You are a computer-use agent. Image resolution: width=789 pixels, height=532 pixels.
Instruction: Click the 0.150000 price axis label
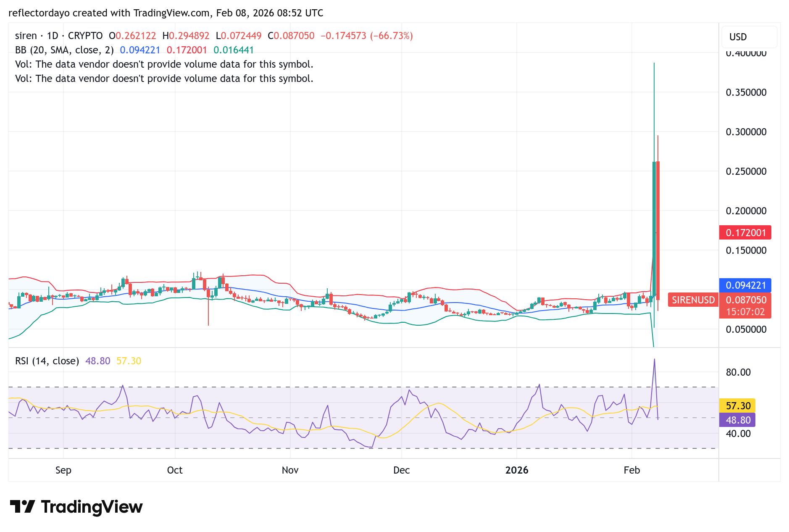[x=746, y=250]
